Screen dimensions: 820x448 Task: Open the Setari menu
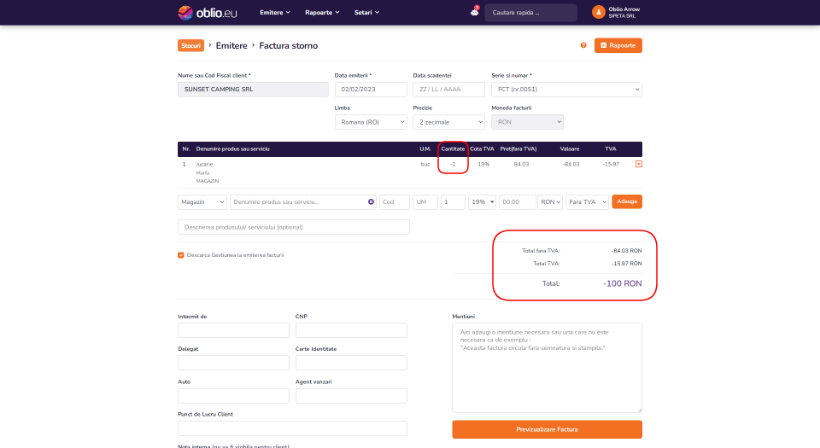[367, 13]
